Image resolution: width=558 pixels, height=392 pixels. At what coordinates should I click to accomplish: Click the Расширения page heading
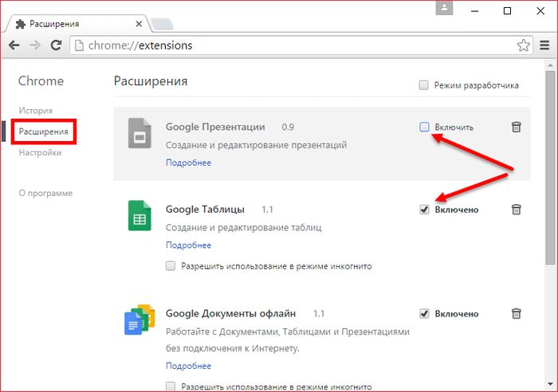pos(151,81)
